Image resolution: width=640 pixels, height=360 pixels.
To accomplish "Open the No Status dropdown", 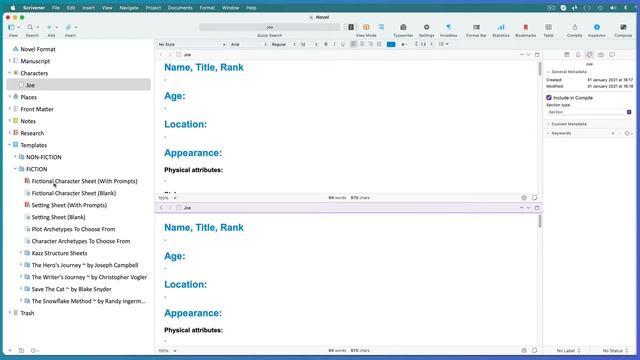I will pyautogui.click(x=616, y=351).
